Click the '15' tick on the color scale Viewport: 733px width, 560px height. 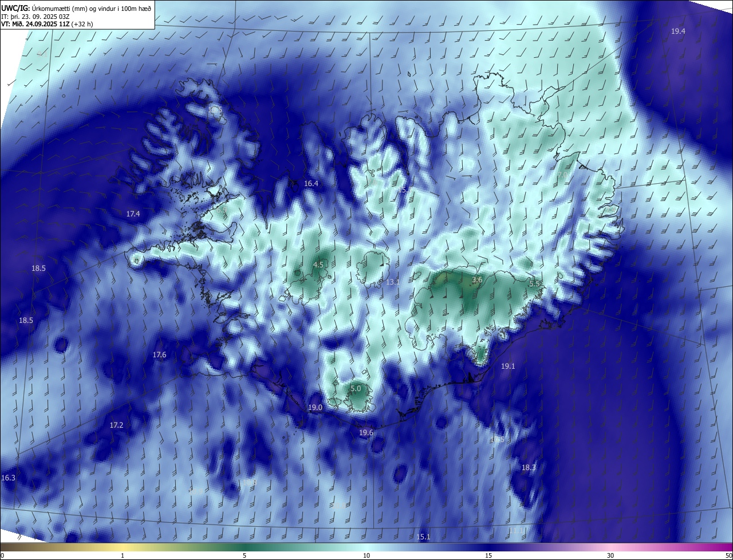coord(488,555)
